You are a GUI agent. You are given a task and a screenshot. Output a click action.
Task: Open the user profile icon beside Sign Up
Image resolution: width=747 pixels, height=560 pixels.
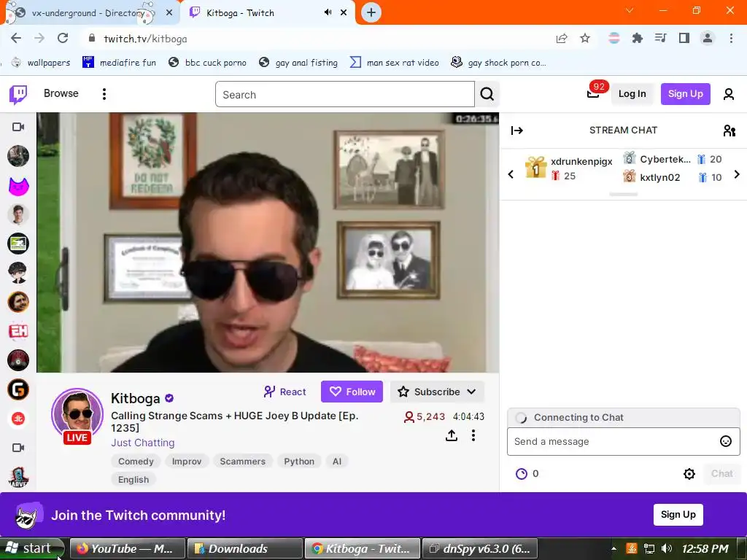tap(729, 94)
